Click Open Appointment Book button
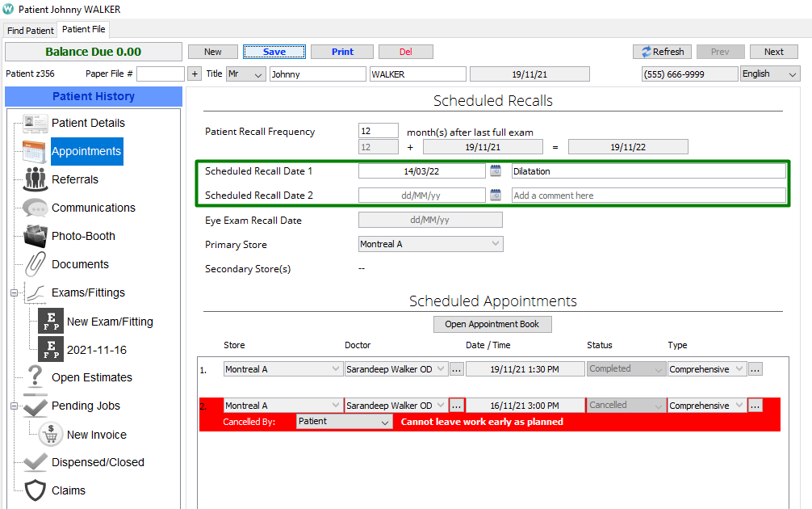The image size is (812, 509). pyautogui.click(x=492, y=325)
